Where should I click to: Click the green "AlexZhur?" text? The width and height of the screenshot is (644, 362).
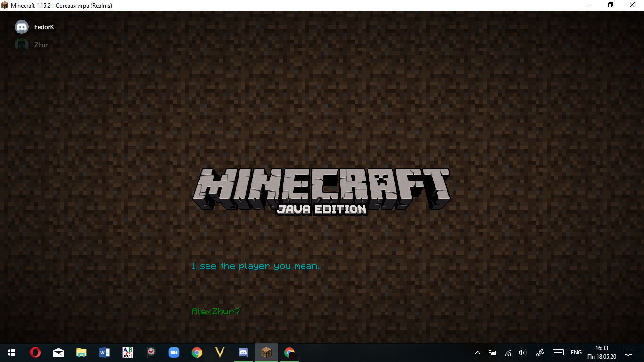click(215, 312)
